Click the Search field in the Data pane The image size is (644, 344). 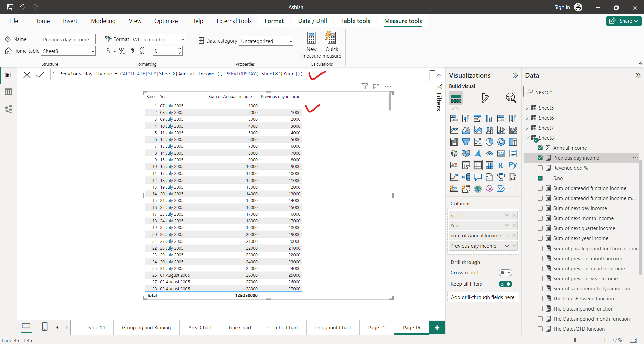(x=583, y=92)
